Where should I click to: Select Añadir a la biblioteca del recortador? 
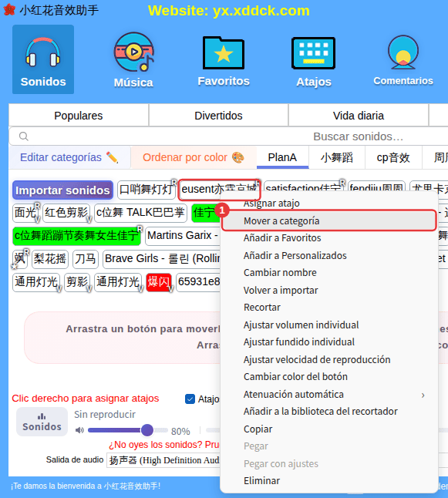coord(329,412)
